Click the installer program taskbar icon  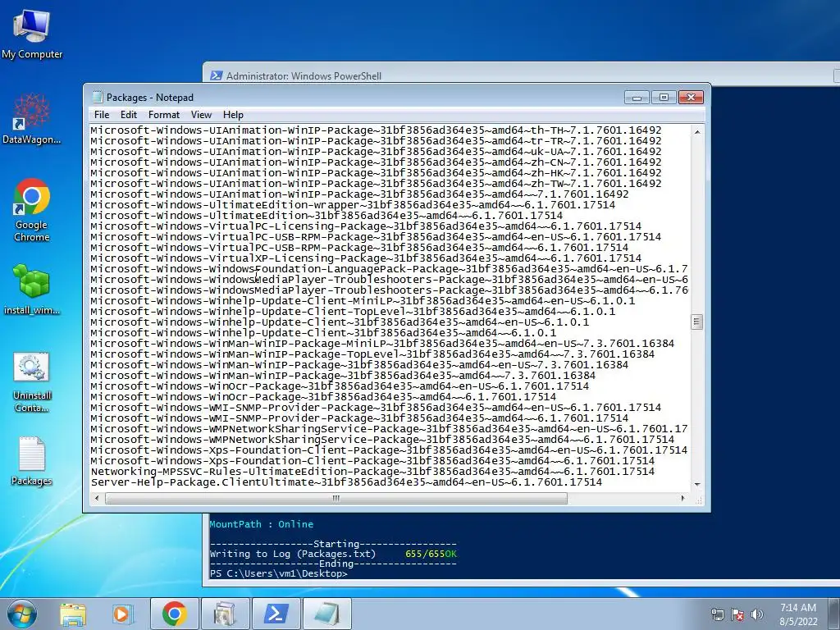tap(225, 614)
